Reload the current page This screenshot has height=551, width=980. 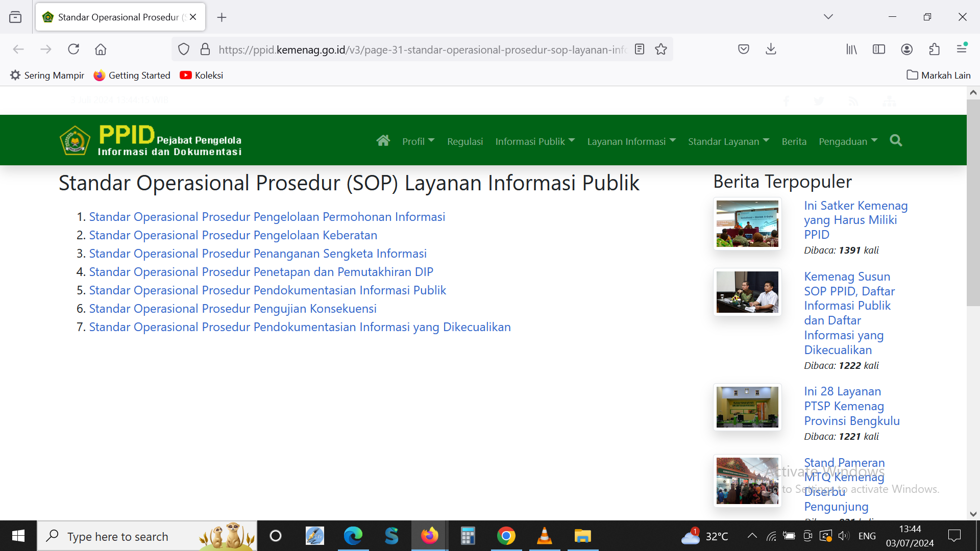[73, 49]
